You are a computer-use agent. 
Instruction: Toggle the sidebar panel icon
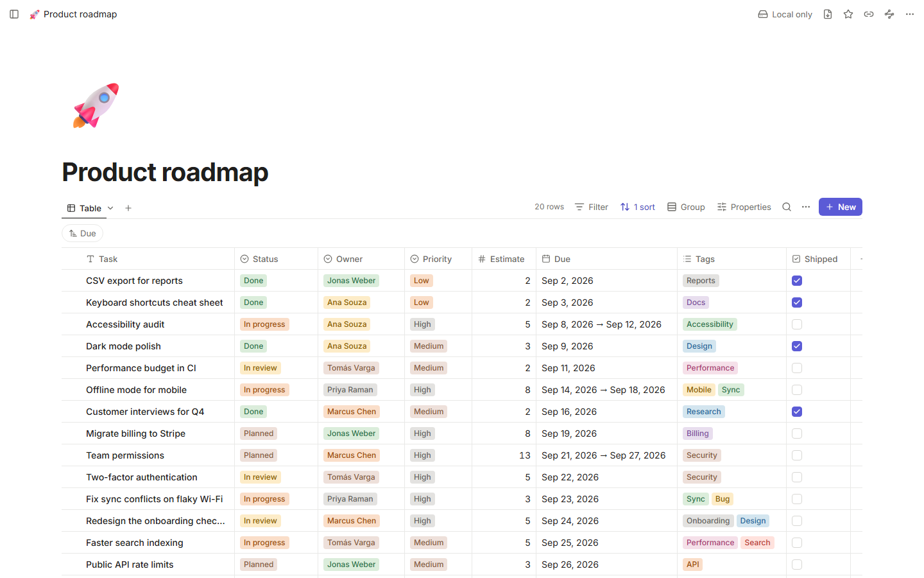(14, 14)
